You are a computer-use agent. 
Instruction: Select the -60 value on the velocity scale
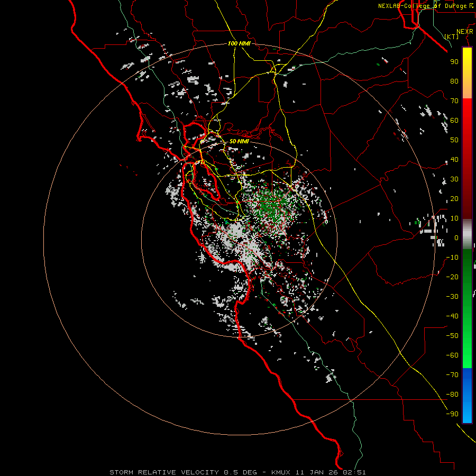[452, 355]
